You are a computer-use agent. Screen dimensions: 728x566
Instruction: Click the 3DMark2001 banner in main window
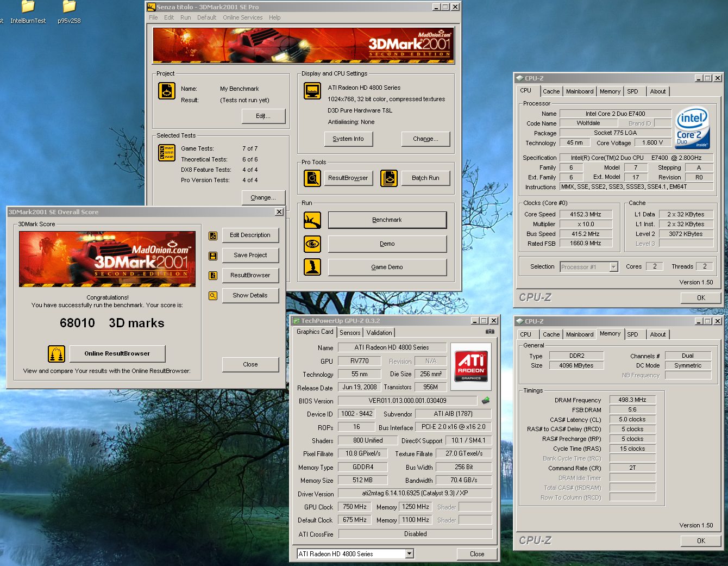[303, 46]
